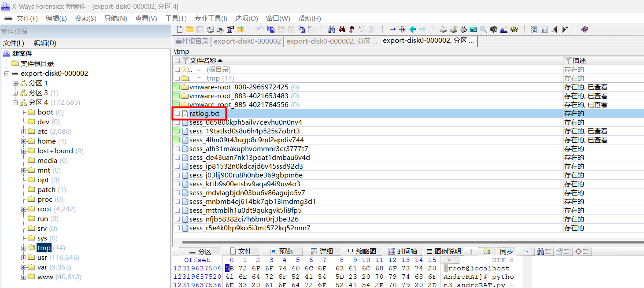
Task: Check the box for vmware-root_808-2965972425
Action: click(x=177, y=87)
